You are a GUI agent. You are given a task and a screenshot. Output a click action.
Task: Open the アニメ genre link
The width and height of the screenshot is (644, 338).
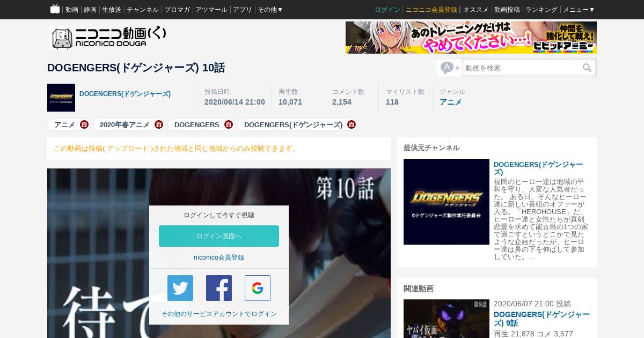451,102
